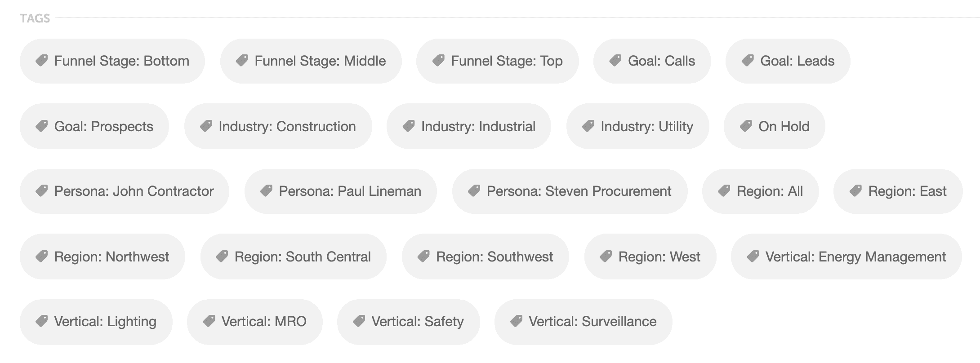
Task: Click tag icon on Persona: Paul Lineman
Action: tap(267, 191)
